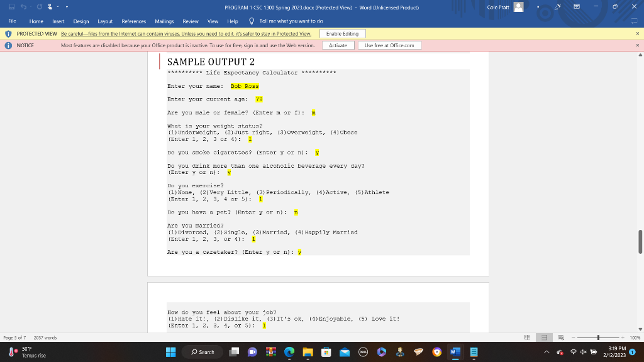644x362 pixels.
Task: Click the Save icon on Quick Access Toolbar
Action: click(x=12, y=7)
